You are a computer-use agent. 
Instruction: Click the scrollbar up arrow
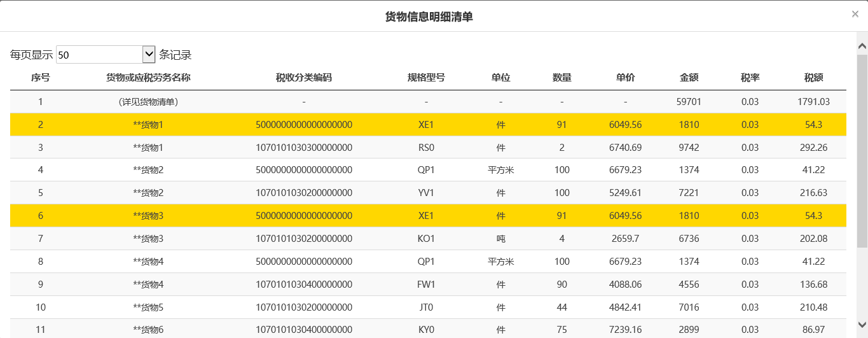862,46
